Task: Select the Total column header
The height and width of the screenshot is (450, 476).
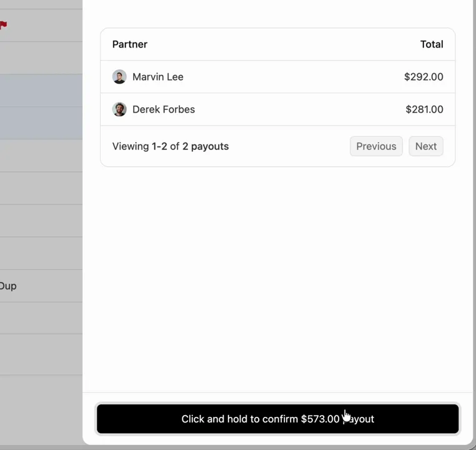Action: [432, 44]
